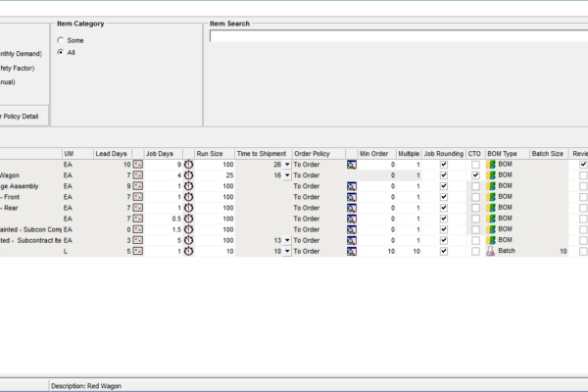Click the calendar icon in the Batch row
Screen dimensions: 588x392
tap(137, 251)
